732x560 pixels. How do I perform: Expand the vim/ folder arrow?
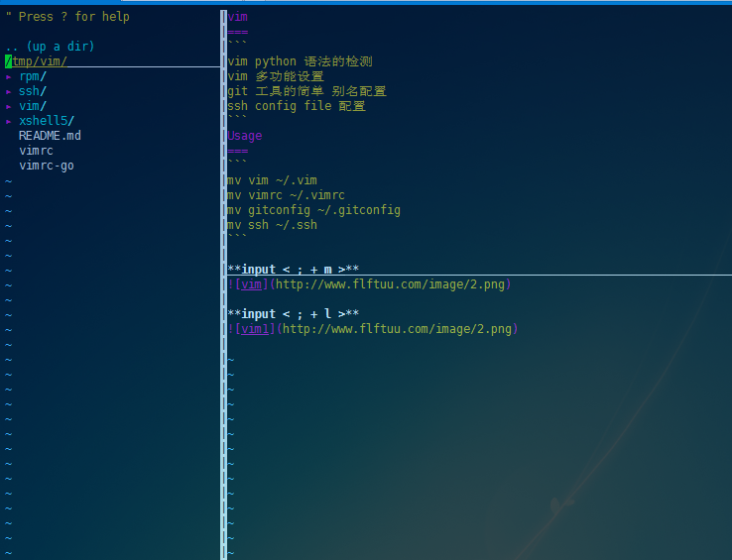click(x=8, y=107)
